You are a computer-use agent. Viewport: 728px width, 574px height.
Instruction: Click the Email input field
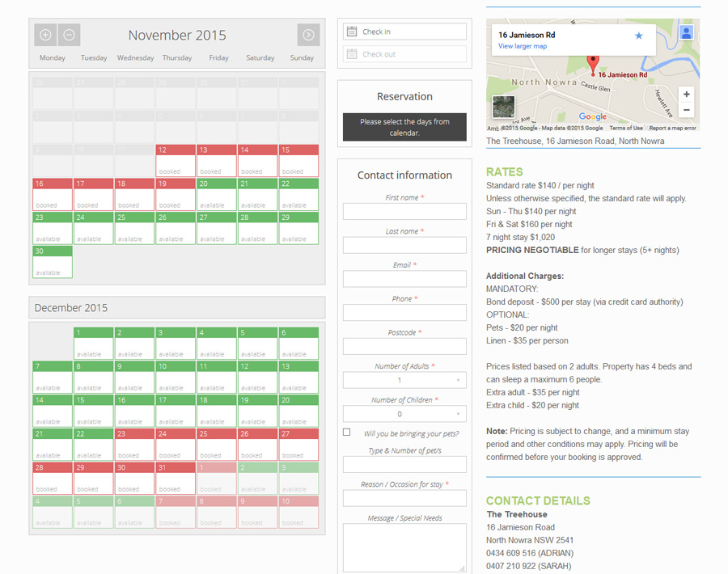[x=404, y=279]
